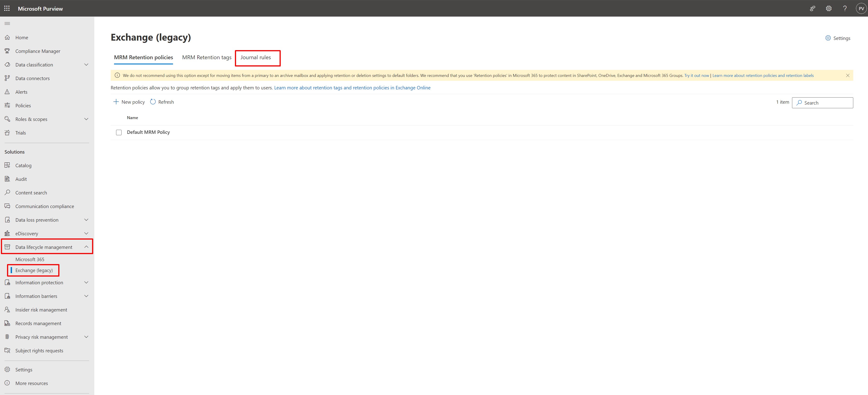Open page Settings beside the heading
Image resolution: width=868 pixels, height=395 pixels.
[x=838, y=38]
